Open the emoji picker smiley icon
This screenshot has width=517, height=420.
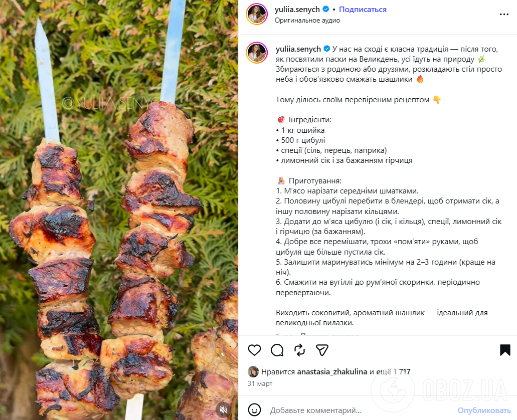point(255,410)
